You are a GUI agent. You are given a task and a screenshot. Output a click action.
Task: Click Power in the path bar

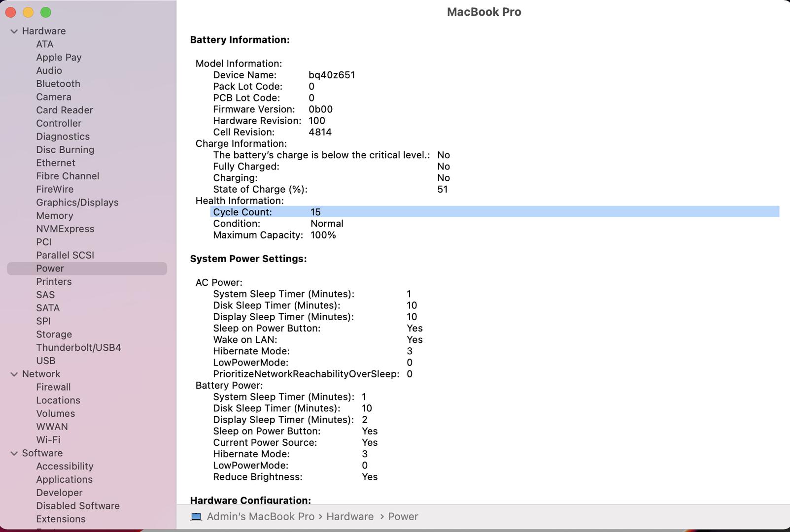click(x=403, y=517)
